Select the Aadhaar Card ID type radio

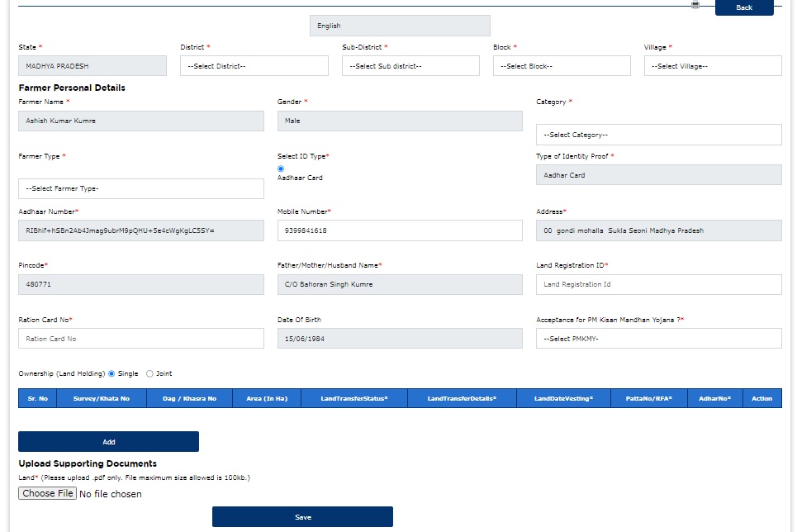281,169
